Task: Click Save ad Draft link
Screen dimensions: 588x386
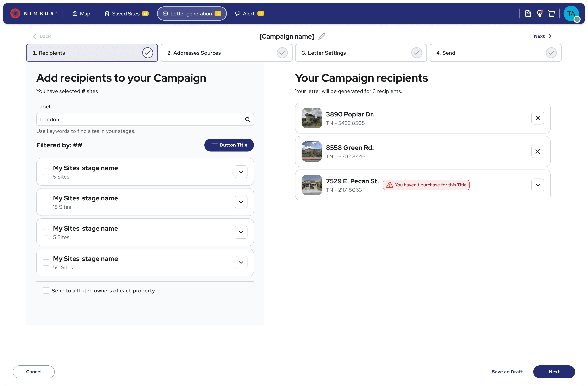Action: (x=507, y=372)
